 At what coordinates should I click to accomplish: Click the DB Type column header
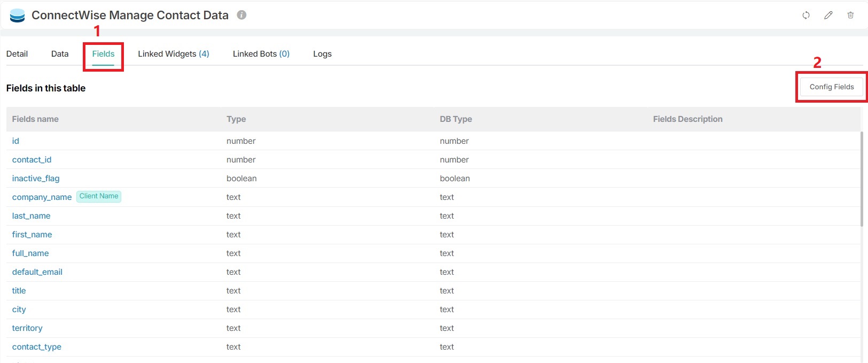(x=456, y=119)
